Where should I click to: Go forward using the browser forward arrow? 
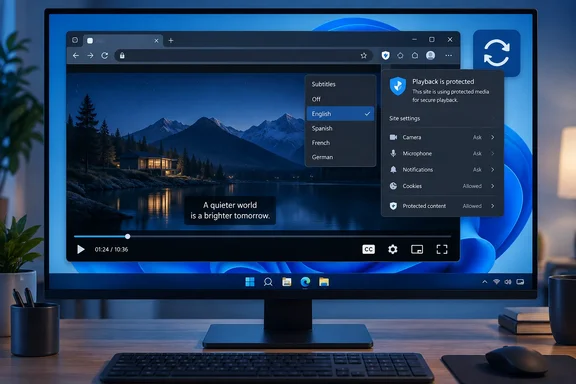click(90, 55)
